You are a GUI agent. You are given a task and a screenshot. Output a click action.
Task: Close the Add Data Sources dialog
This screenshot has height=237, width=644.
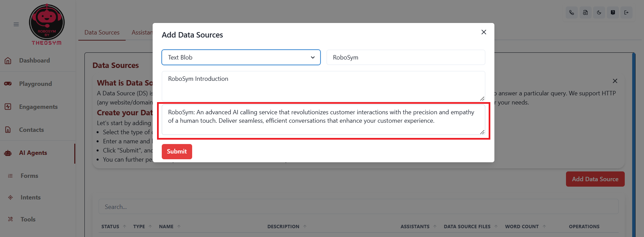[x=484, y=32]
